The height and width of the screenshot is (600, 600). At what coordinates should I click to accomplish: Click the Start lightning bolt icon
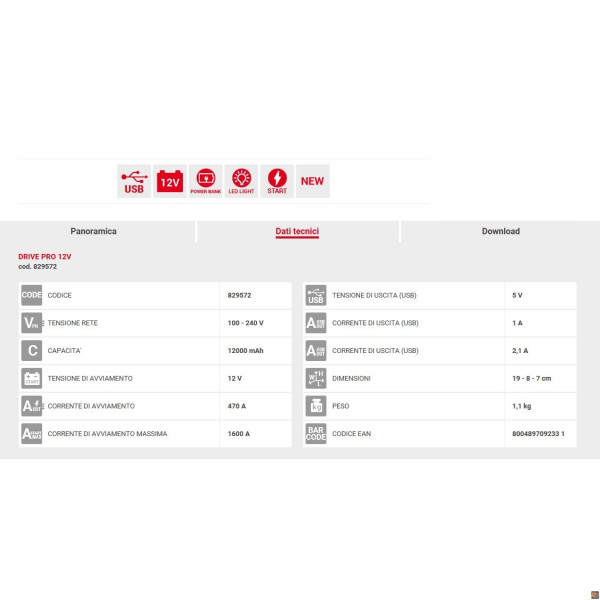click(277, 181)
